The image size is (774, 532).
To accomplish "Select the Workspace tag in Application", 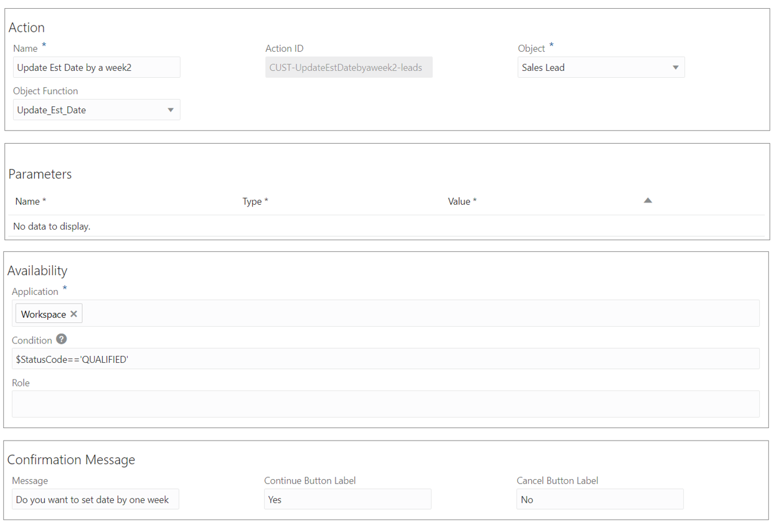I will (43, 314).
